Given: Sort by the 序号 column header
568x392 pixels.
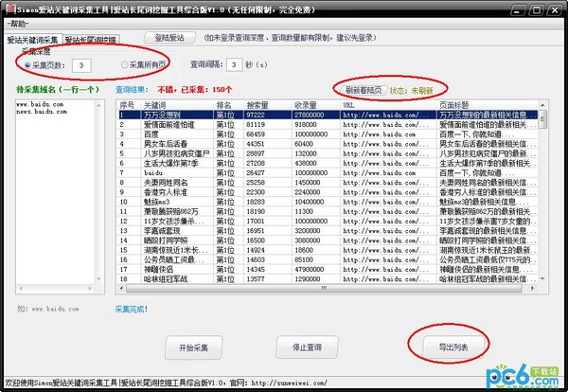Looking at the screenshot, I should tap(129, 105).
